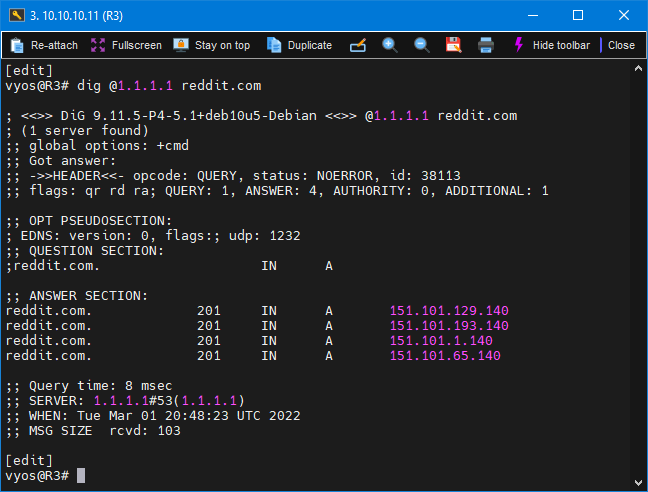Click the Re-attach clipboard icon

[x=17, y=45]
